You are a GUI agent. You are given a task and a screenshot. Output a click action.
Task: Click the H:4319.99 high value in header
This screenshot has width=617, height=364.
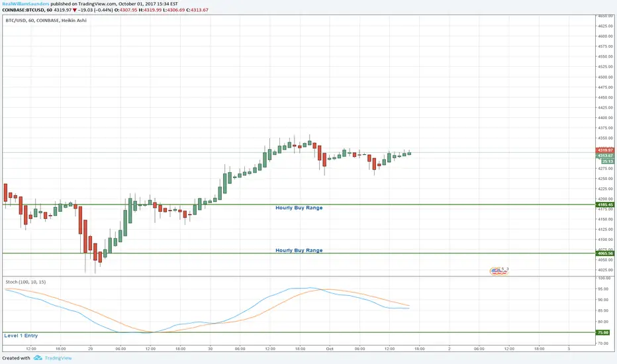pos(150,10)
